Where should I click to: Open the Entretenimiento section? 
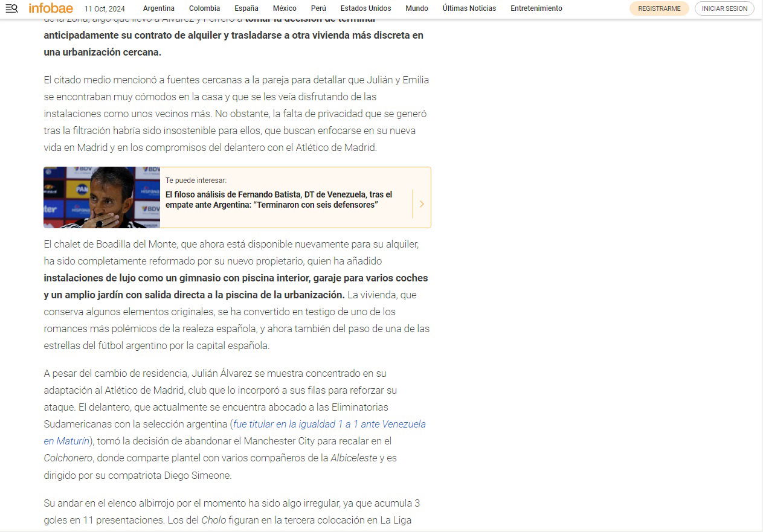(536, 8)
